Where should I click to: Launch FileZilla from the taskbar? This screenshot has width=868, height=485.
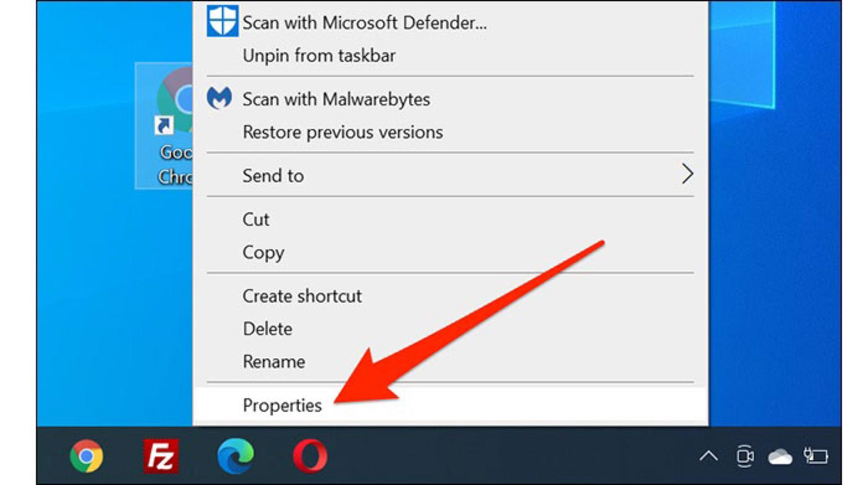point(161,456)
